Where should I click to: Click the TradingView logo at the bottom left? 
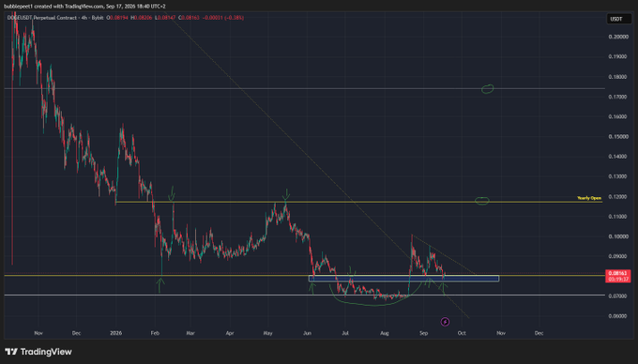coord(38,352)
